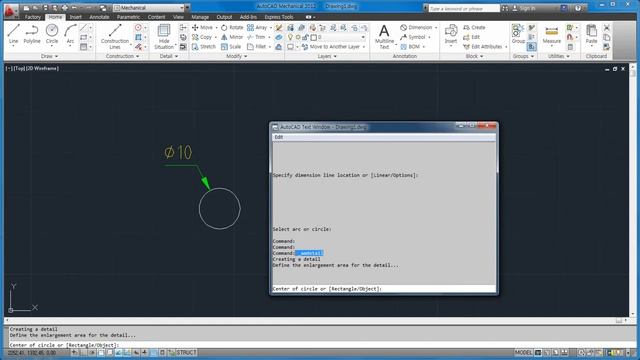
Task: Click the Cut scissors icon in Clipboard
Action: pyautogui.click(x=607, y=28)
